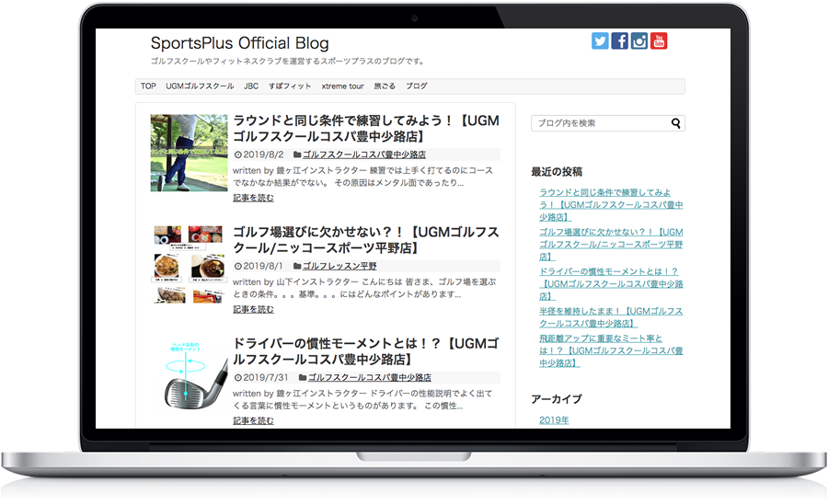Open the すぽフィット menu item

coord(290,86)
